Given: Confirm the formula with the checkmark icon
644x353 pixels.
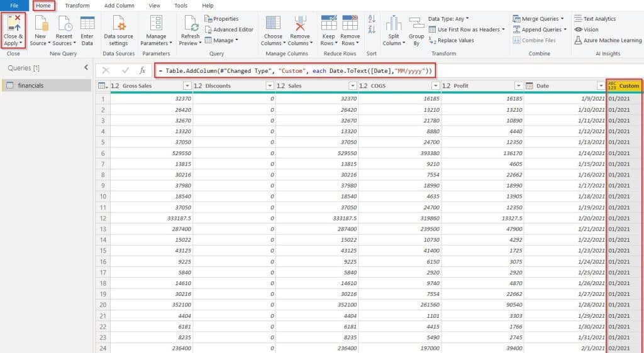Looking at the screenshot, I should (125, 70).
